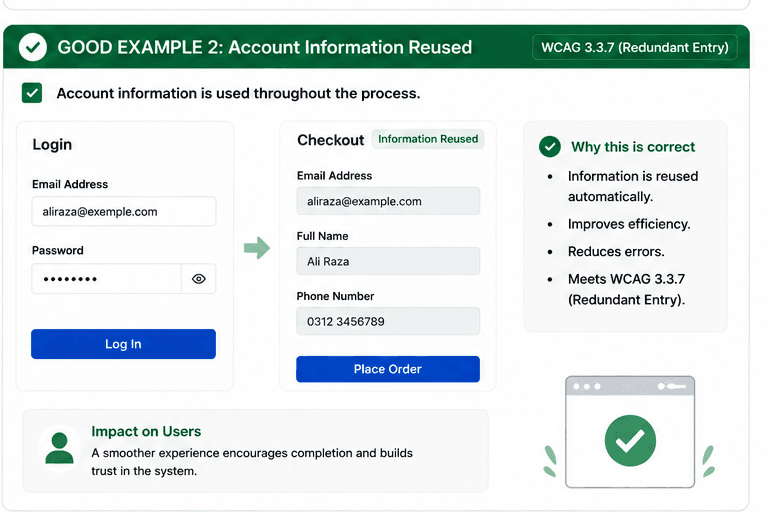
Task: Click the white checkmark circle in the header
Action: (33, 48)
